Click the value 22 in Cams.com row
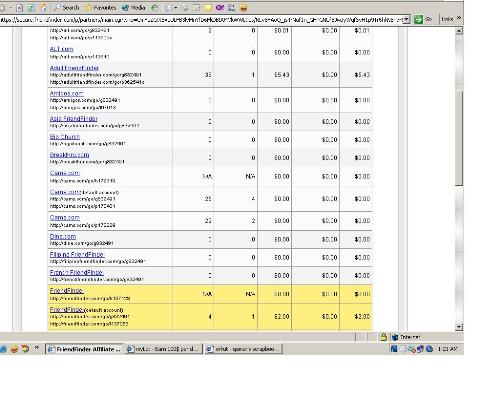 pyautogui.click(x=208, y=221)
